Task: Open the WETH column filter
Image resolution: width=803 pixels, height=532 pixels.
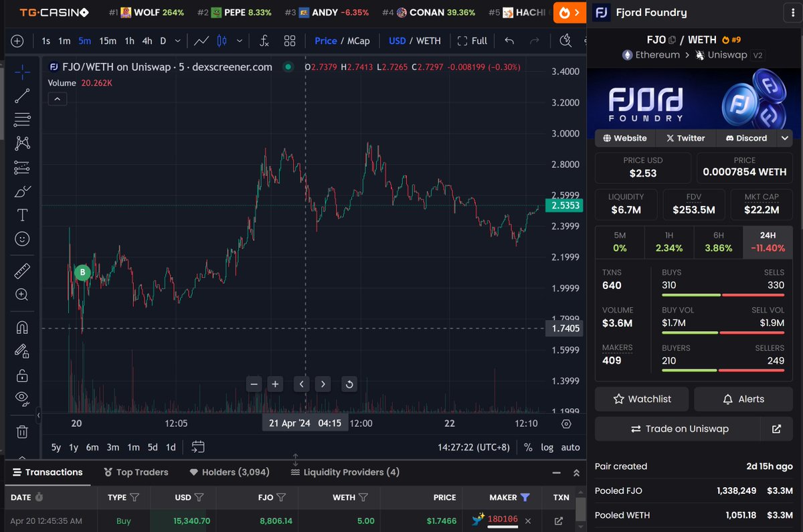Action: pyautogui.click(x=363, y=497)
